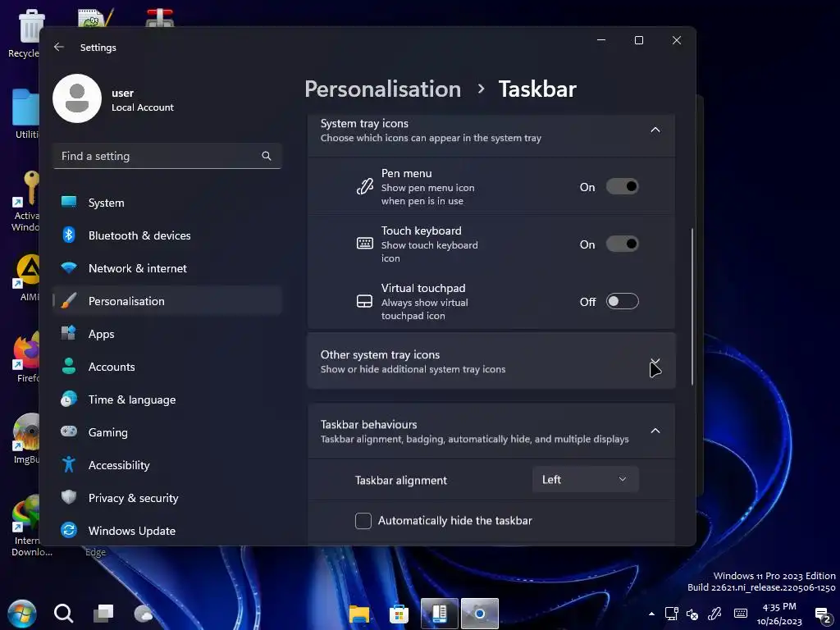Click the settings page vertical scrollbar

pos(692,307)
